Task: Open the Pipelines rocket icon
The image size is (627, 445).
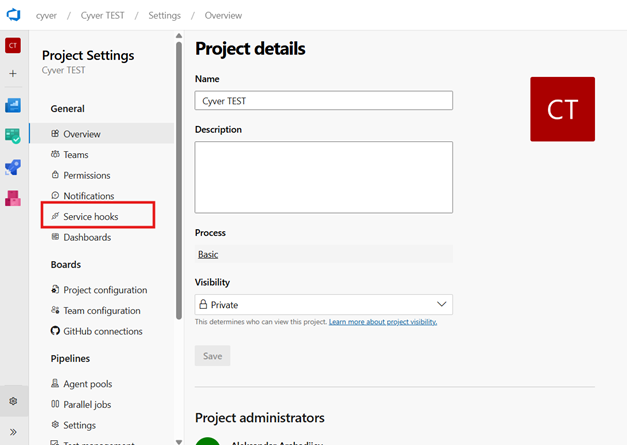Action: [x=13, y=167]
